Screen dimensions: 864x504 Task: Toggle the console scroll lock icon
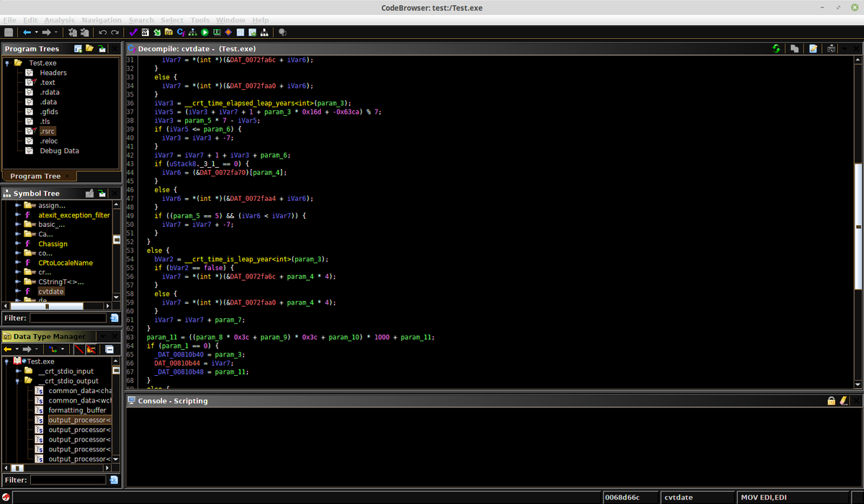[831, 401]
